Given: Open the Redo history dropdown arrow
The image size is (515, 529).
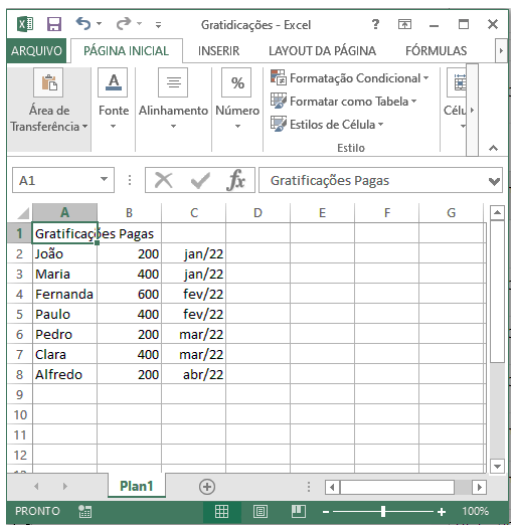Looking at the screenshot, I should [x=139, y=24].
